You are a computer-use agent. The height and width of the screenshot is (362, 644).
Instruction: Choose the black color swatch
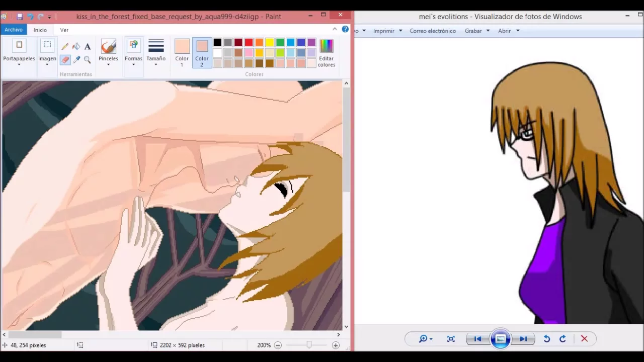[x=217, y=43]
